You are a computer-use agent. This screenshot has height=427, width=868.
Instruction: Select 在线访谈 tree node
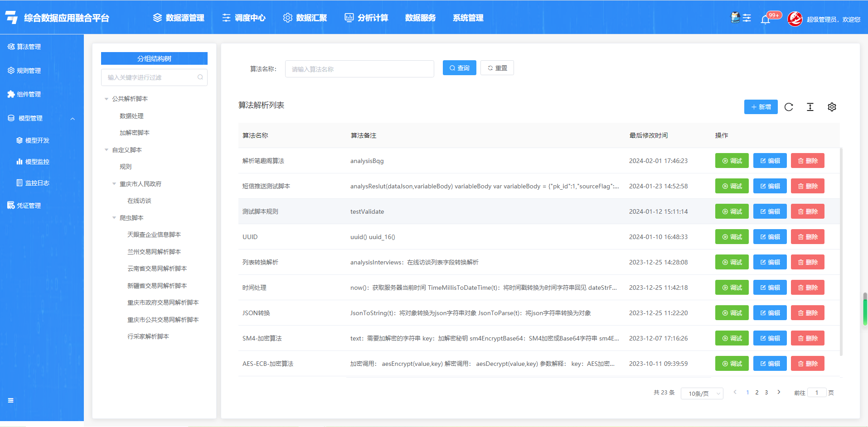tap(139, 201)
